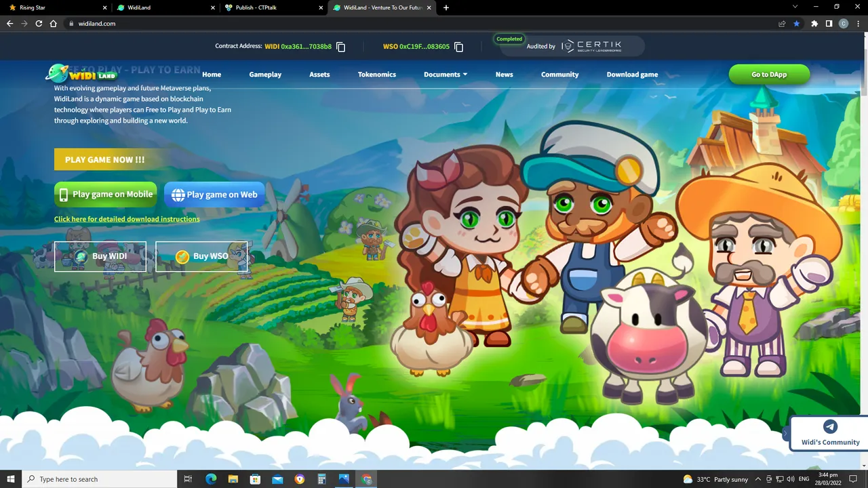Expand the Documents dropdown menu
868x488 pixels.
pyautogui.click(x=446, y=75)
